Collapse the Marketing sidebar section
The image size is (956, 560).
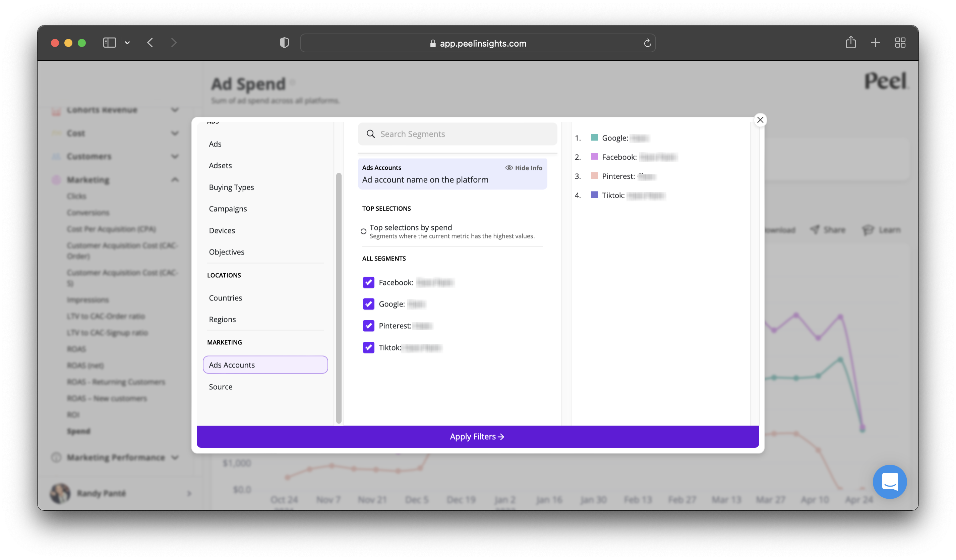click(175, 179)
